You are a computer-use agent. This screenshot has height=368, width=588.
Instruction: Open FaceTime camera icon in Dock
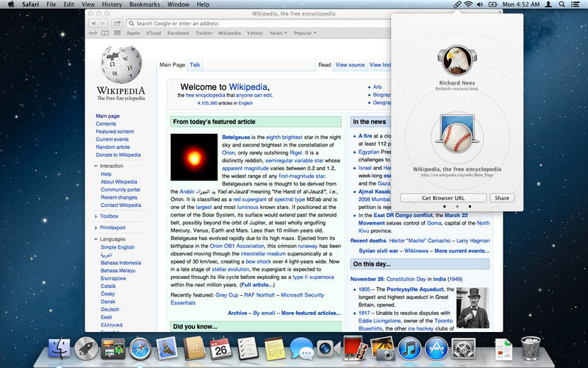pos(328,349)
